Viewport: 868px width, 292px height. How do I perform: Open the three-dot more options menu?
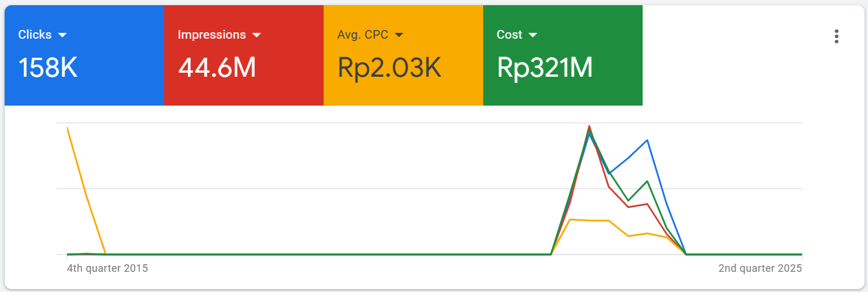click(x=836, y=36)
